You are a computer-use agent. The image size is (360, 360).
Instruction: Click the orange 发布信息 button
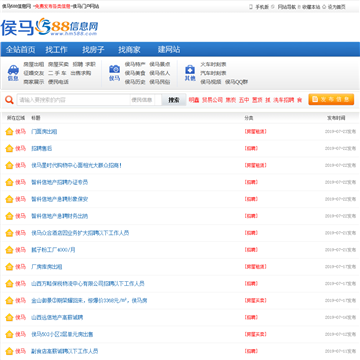(331, 99)
